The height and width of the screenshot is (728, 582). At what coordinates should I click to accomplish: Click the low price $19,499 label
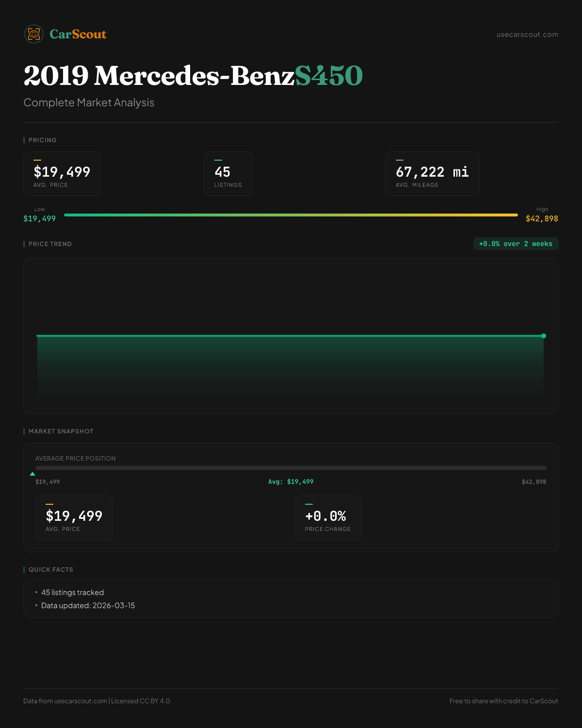pyautogui.click(x=40, y=218)
